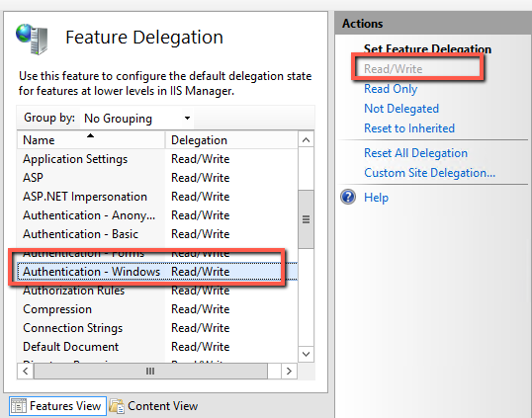
Task: Click Read/Write value for Application Settings
Action: [x=200, y=159]
